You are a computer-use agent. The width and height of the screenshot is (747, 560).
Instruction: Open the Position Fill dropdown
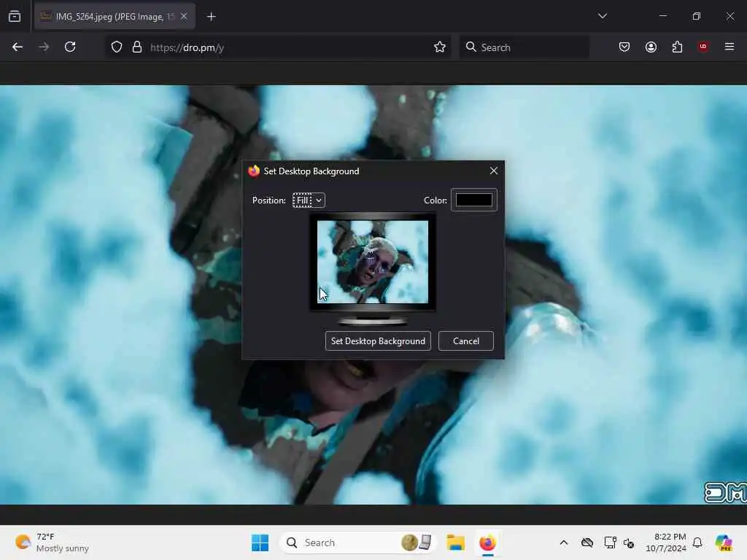309,201
